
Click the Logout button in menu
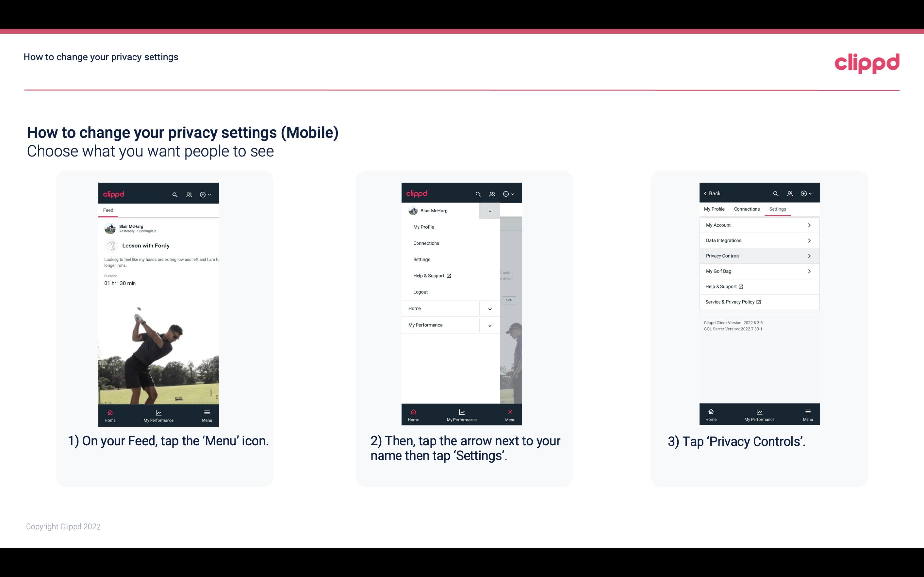pyautogui.click(x=420, y=291)
